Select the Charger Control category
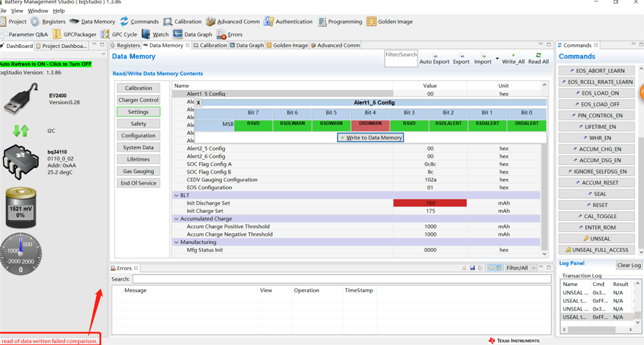Viewport: 644px width, 345px height. [138, 100]
